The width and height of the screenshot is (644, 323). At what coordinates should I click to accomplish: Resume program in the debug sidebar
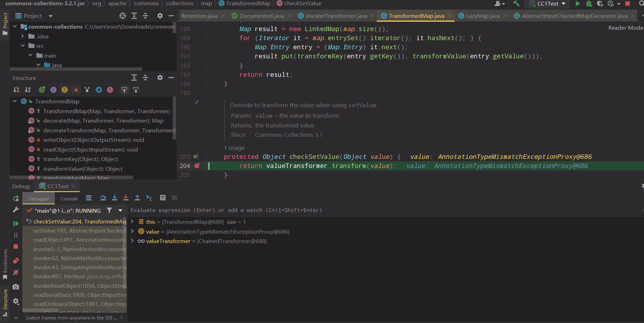[x=16, y=223]
